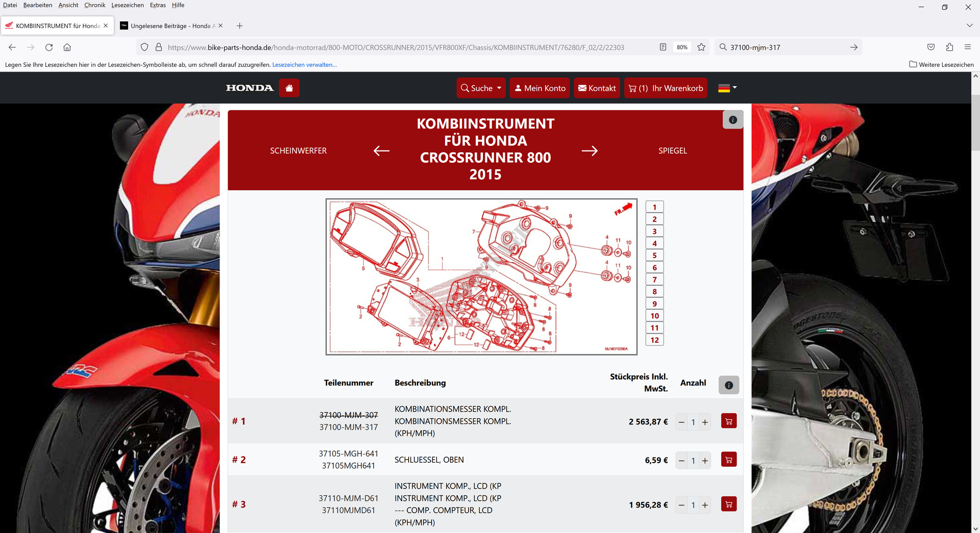Toggle reader view icon in address bar
The width and height of the screenshot is (980, 533).
(x=663, y=47)
